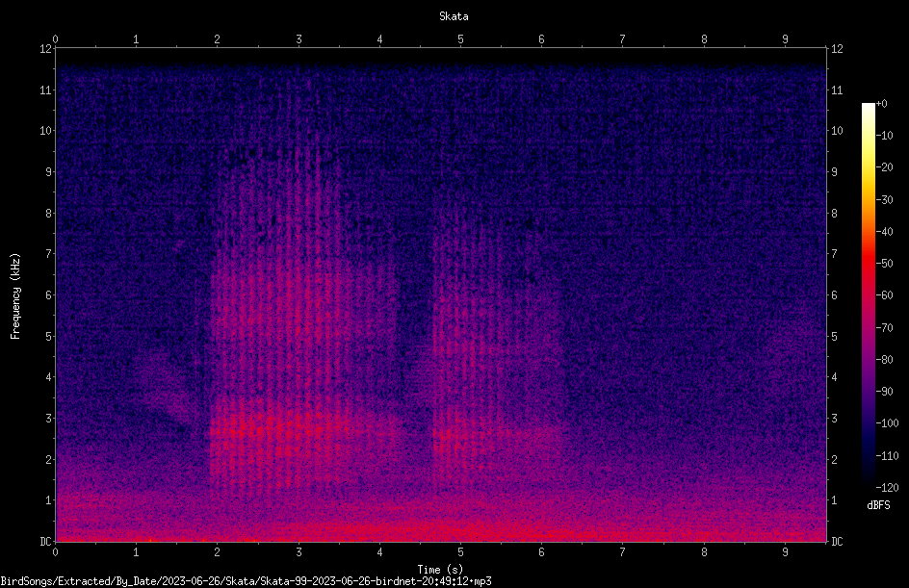Image resolution: width=909 pixels, height=588 pixels.
Task: Click the "10" tick on the right frequency axis
Action: point(837,131)
